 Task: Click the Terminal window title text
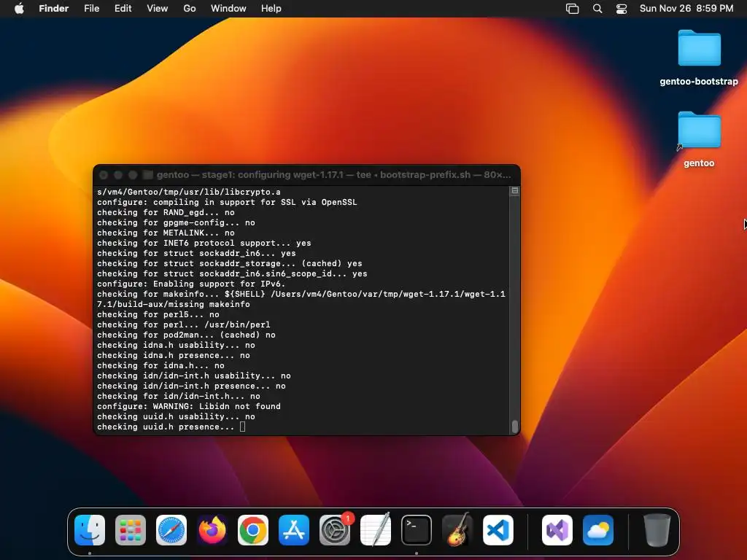click(x=333, y=175)
